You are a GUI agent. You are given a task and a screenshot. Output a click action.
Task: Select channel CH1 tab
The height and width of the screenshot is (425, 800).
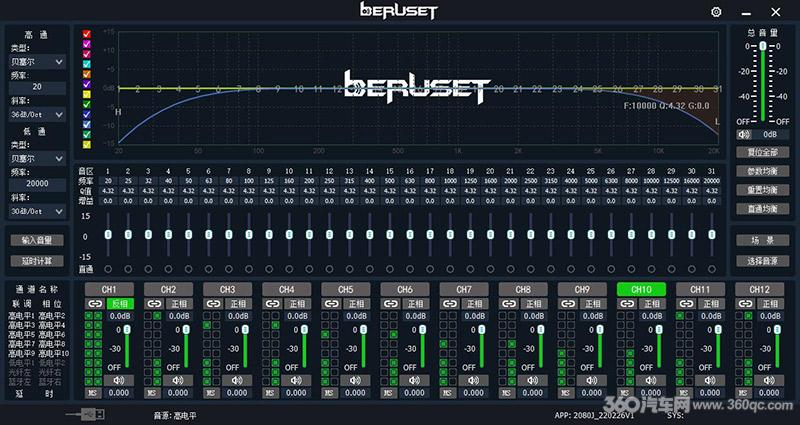[x=109, y=289]
